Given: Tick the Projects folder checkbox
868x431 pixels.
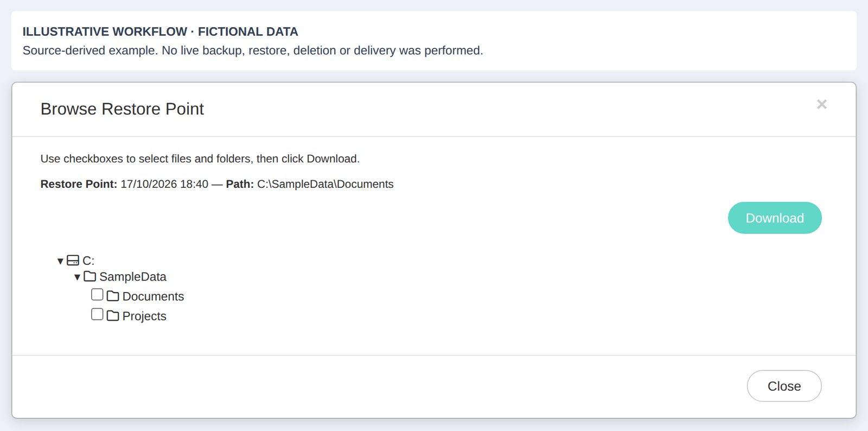Looking at the screenshot, I should click(x=97, y=314).
